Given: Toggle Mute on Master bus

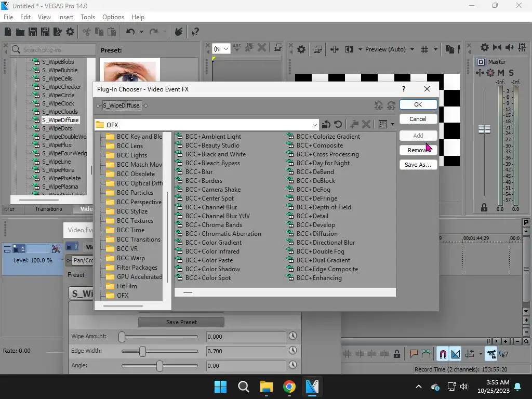Looking at the screenshot, I should 501,73.
